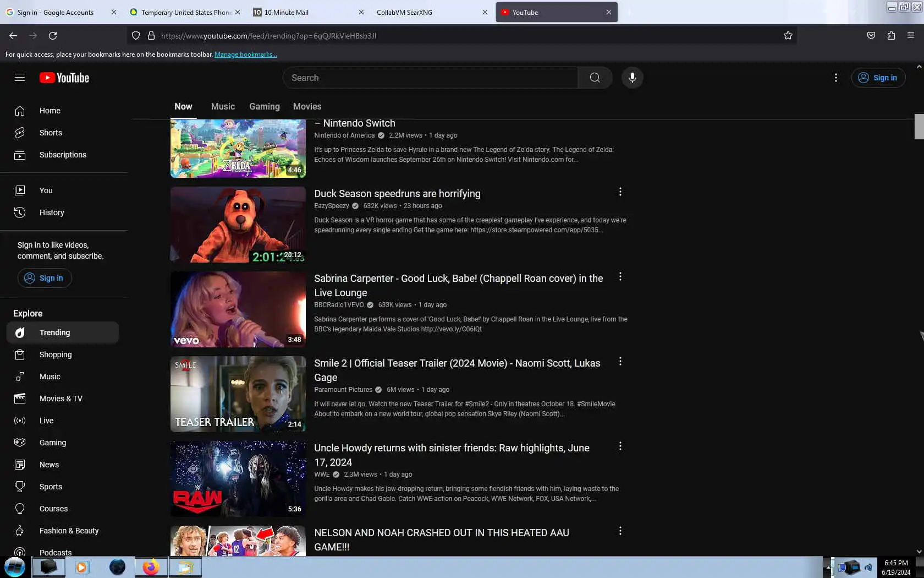Close the YouTube browser tab
The image size is (924, 578).
click(608, 12)
